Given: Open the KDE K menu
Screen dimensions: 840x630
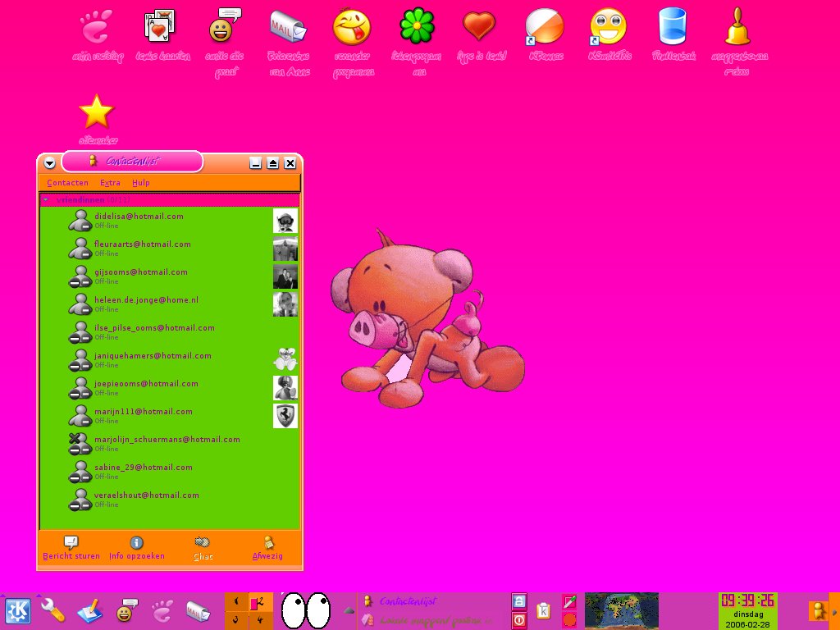Looking at the screenshot, I should tap(18, 611).
